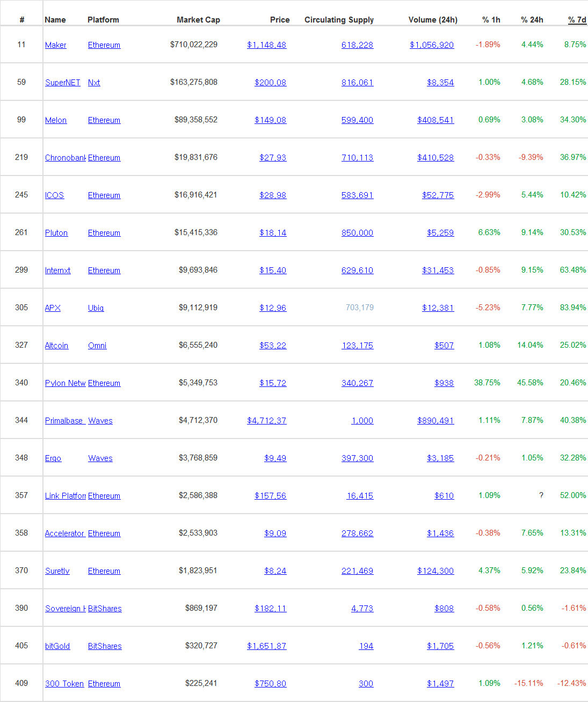The width and height of the screenshot is (588, 702).
Task: Open bitGold price $1,651.87 link
Action: [267, 646]
